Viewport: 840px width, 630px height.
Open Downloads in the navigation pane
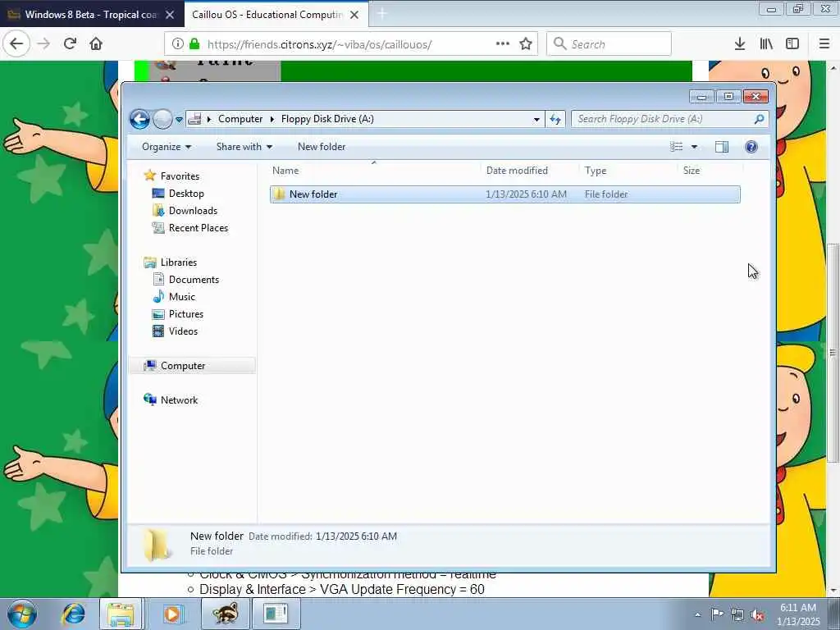pos(193,211)
